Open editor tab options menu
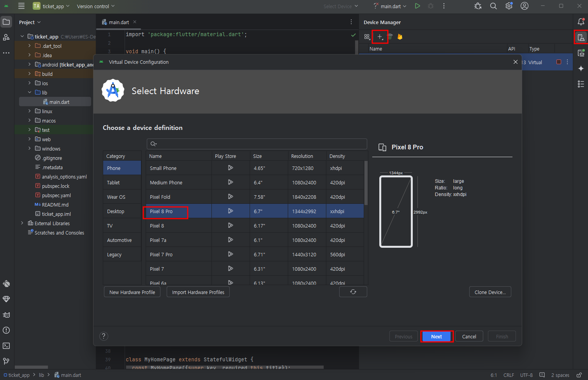The height and width of the screenshot is (380, 588). (351, 22)
